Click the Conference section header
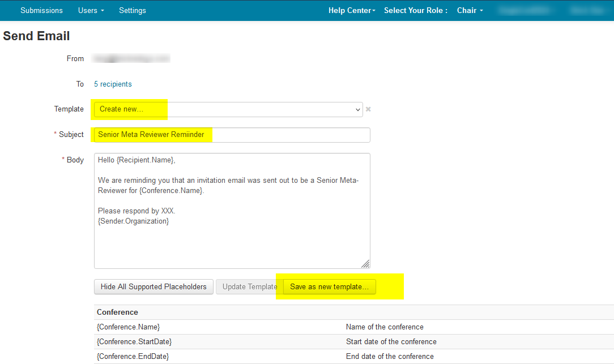 pos(117,312)
